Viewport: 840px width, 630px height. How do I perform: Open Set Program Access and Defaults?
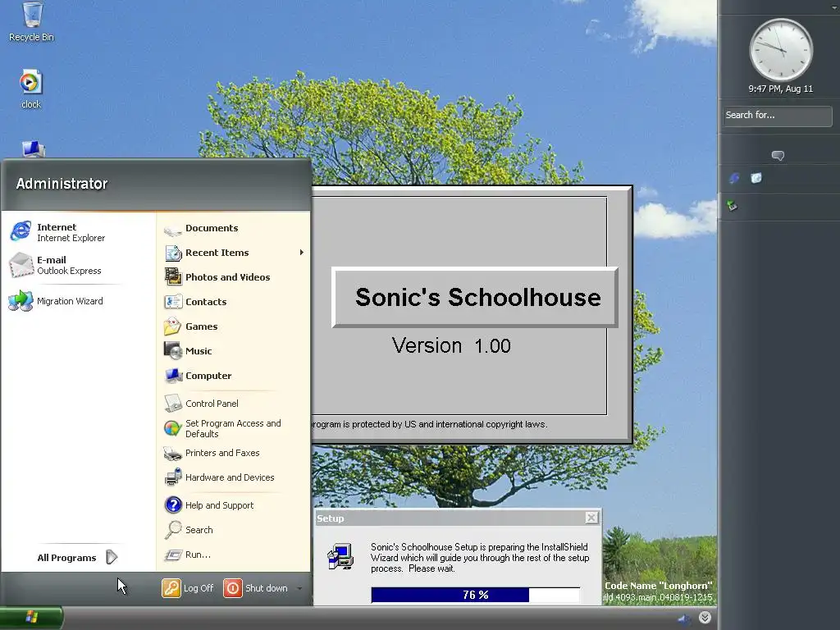point(234,428)
